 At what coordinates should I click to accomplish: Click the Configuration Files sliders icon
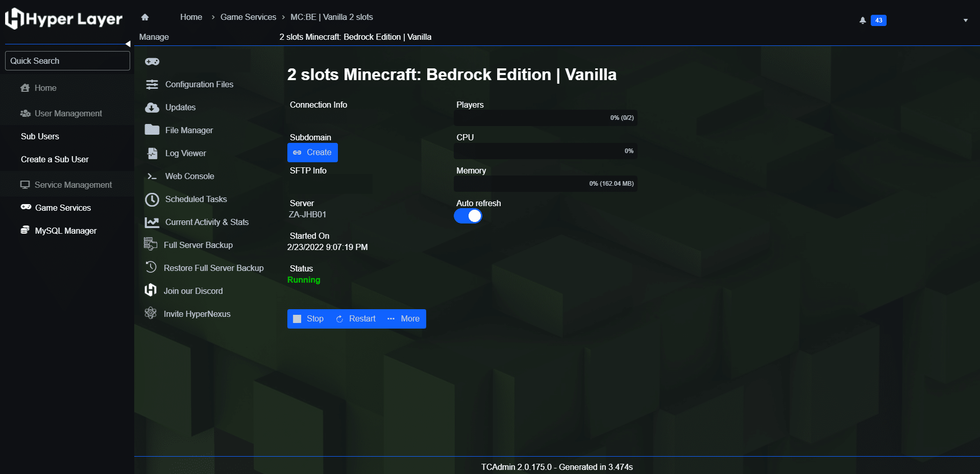152,85
